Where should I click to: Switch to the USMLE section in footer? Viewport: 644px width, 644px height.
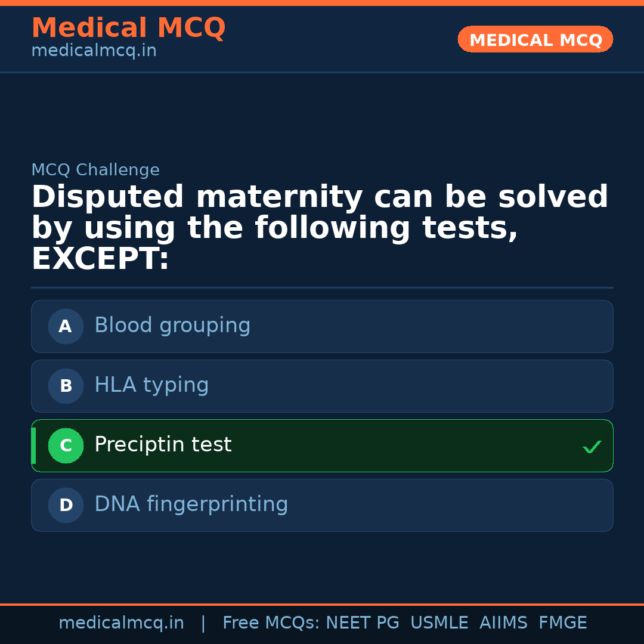point(439,622)
